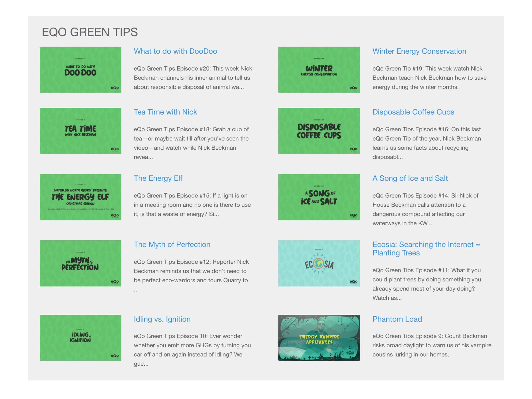The image size is (532, 399).
Task: Click the Song of Ice and Salt thumbnail
Action: [x=319, y=197]
